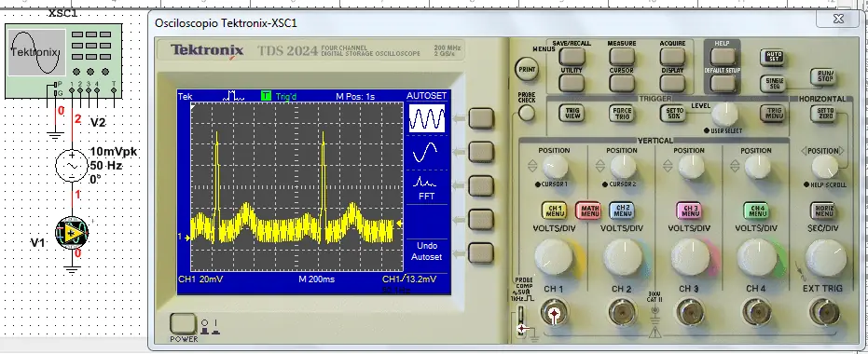The width and height of the screenshot is (868, 354).
Task: Click the SINGLE SEQ button
Action: (774, 83)
